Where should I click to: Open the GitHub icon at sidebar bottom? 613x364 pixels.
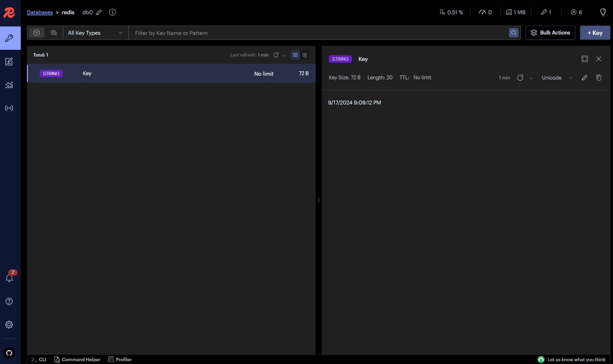(9, 353)
